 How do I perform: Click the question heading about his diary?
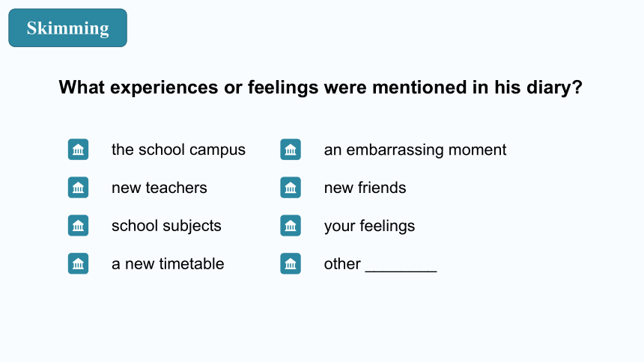(321, 88)
